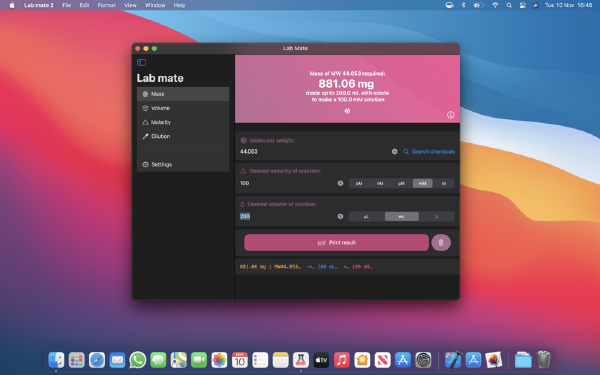
Task: Click the molecular weight input showing 44.053
Action: coord(314,152)
